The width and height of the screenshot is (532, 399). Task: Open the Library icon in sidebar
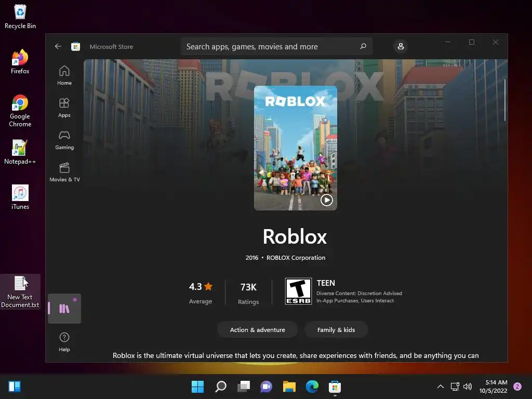point(64,309)
